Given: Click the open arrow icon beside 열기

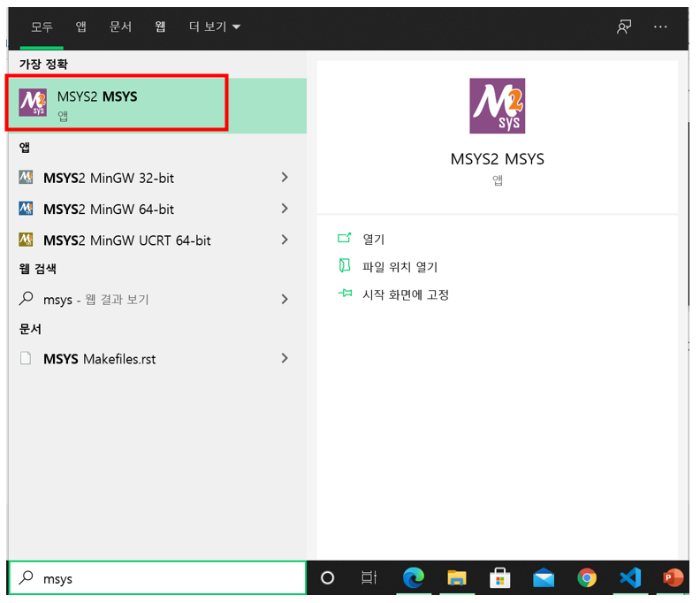Looking at the screenshot, I should pos(345,238).
